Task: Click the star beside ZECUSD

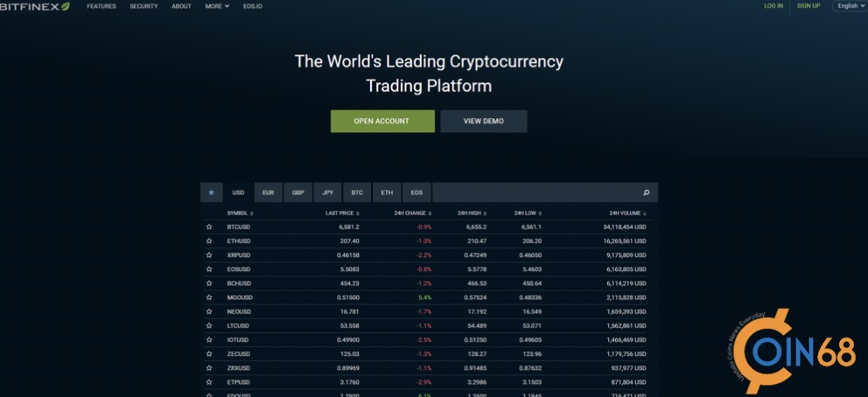Action: 209,354
